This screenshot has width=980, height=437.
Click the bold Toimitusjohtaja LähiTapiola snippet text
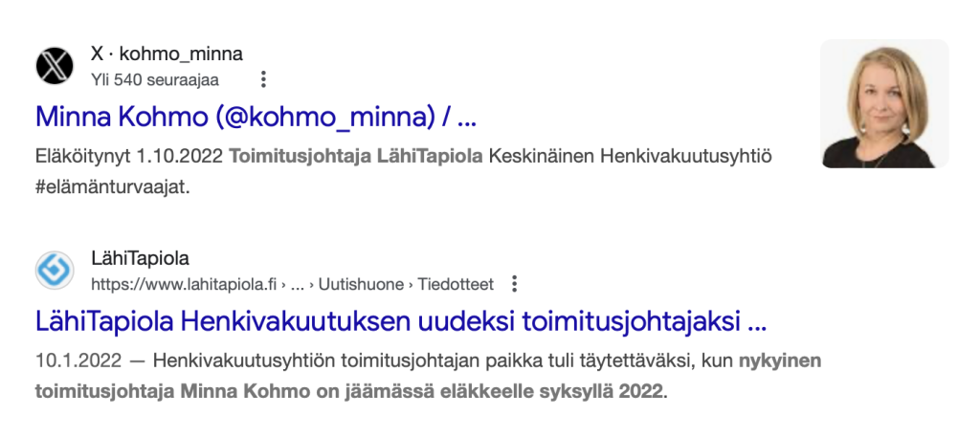click(356, 156)
